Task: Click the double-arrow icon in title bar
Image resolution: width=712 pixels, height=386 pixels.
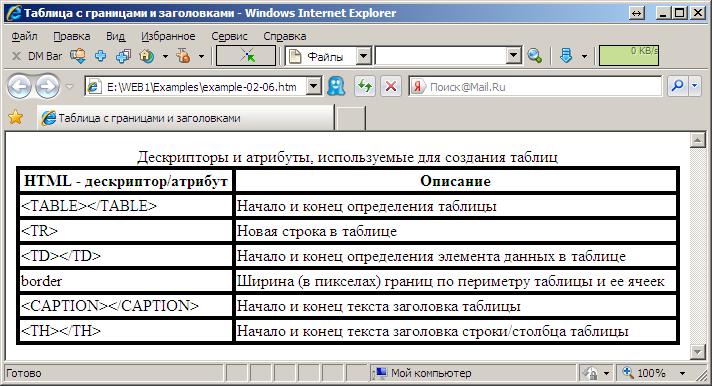Action: point(637,14)
